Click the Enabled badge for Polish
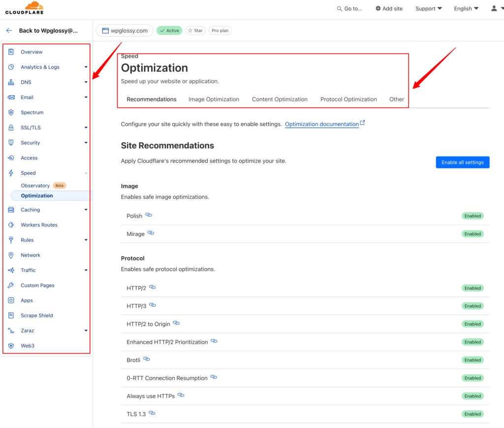The width and height of the screenshot is (504, 428). click(472, 216)
